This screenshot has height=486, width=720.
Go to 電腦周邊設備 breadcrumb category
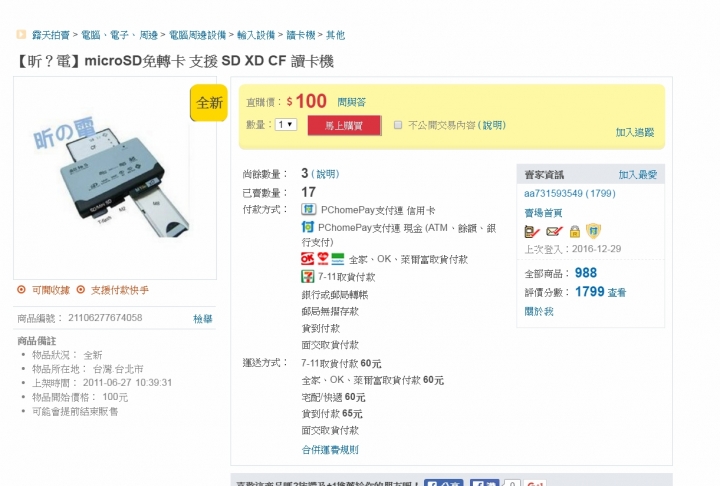coord(197,35)
